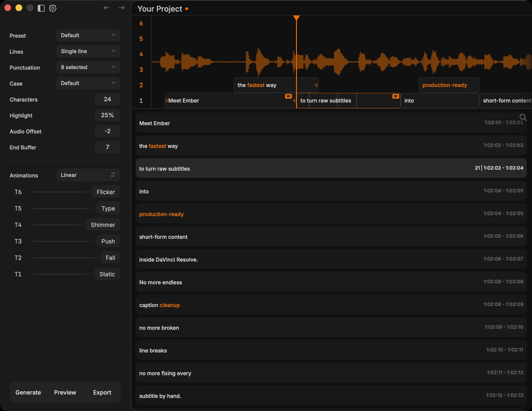Select the subtitle by hand. row

pos(331,396)
